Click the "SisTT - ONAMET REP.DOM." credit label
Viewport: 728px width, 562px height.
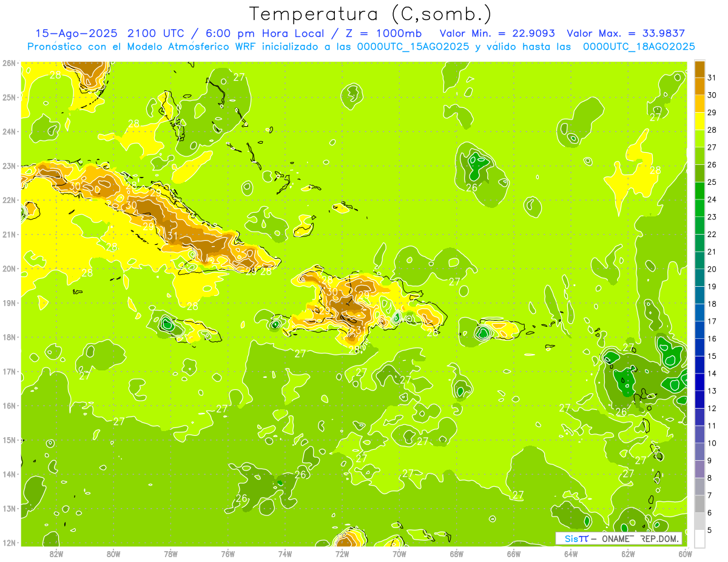(619, 538)
